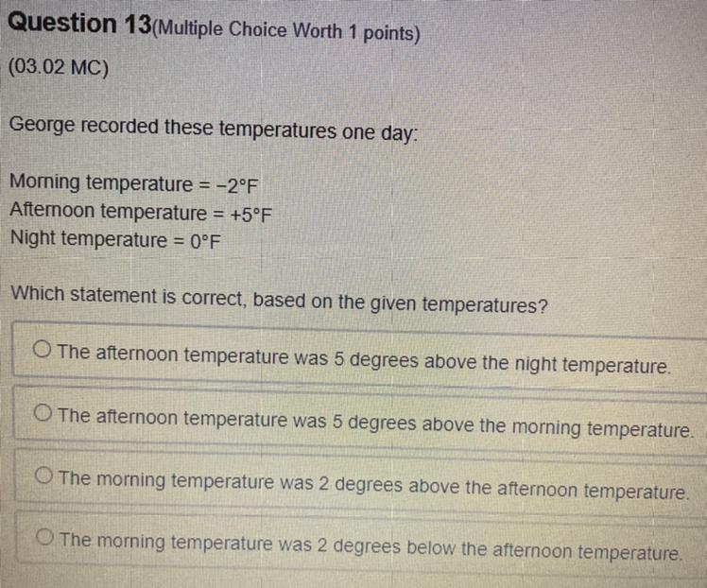Select radio for morning 2 degrees below afternoon
This screenshot has height=588, width=707.
click(45, 537)
